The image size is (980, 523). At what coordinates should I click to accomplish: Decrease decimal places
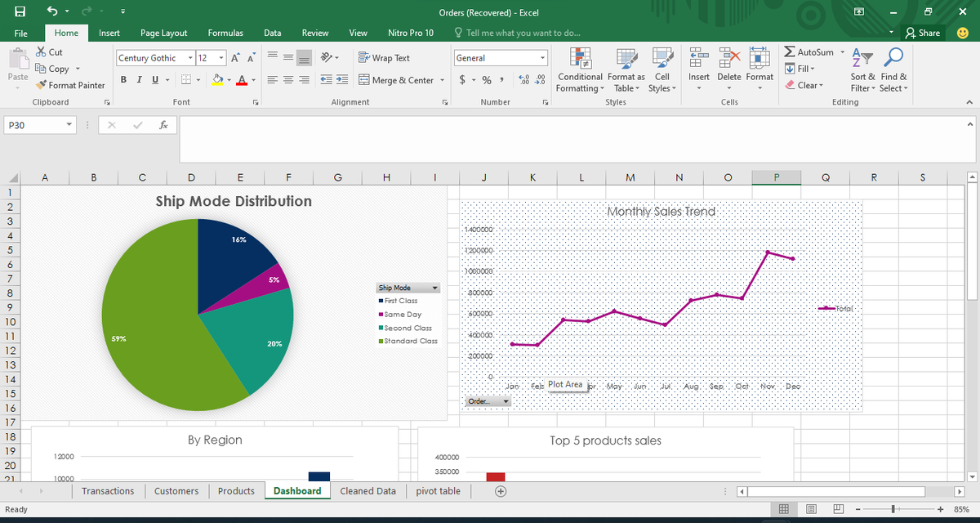[540, 80]
